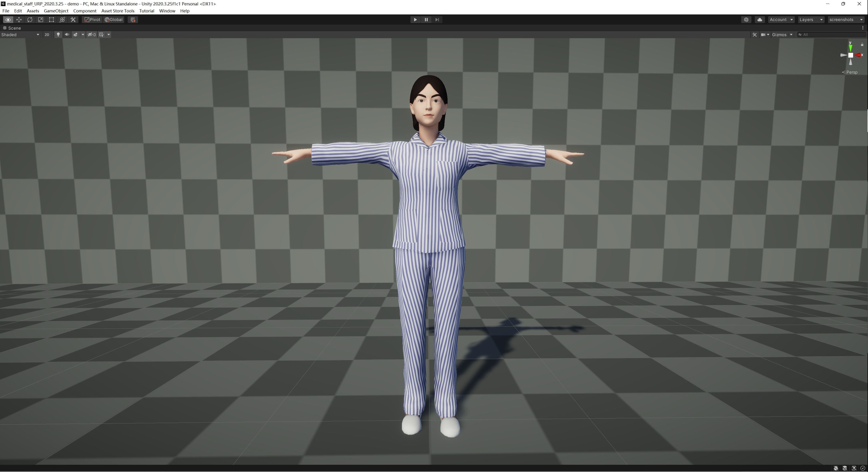Expand scene camera dropdown arrow
Screen dimensions: 868x472
(768, 34)
